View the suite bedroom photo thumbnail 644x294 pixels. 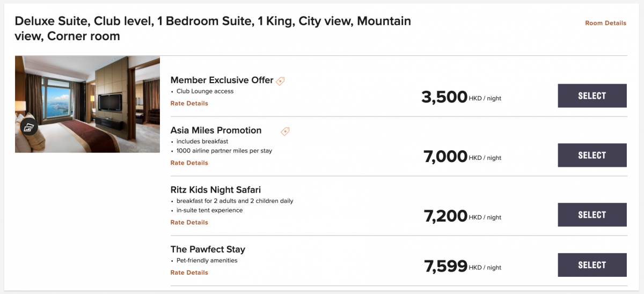point(87,104)
